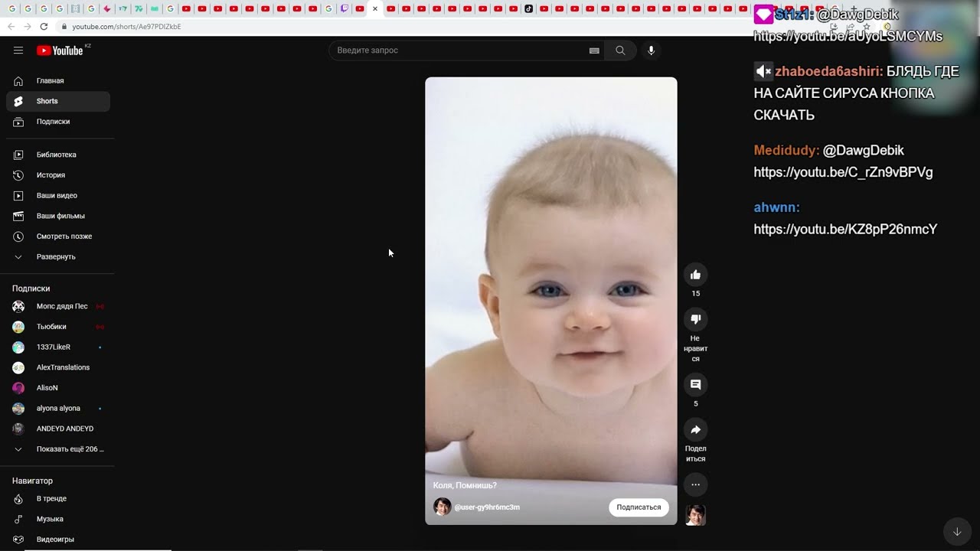
Task: Switch to the first Google tab
Action: (x=11, y=9)
